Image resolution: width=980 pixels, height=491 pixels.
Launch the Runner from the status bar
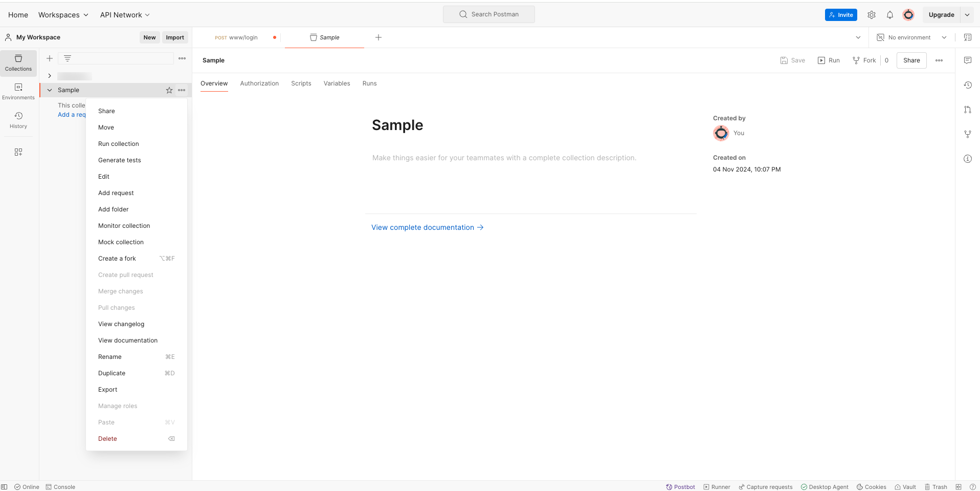(x=716, y=487)
